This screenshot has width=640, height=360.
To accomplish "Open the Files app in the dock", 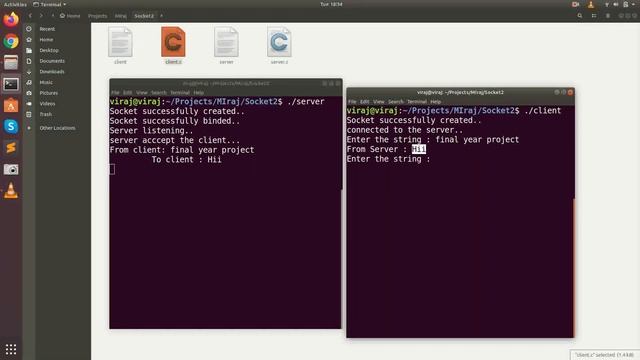I will [x=11, y=63].
